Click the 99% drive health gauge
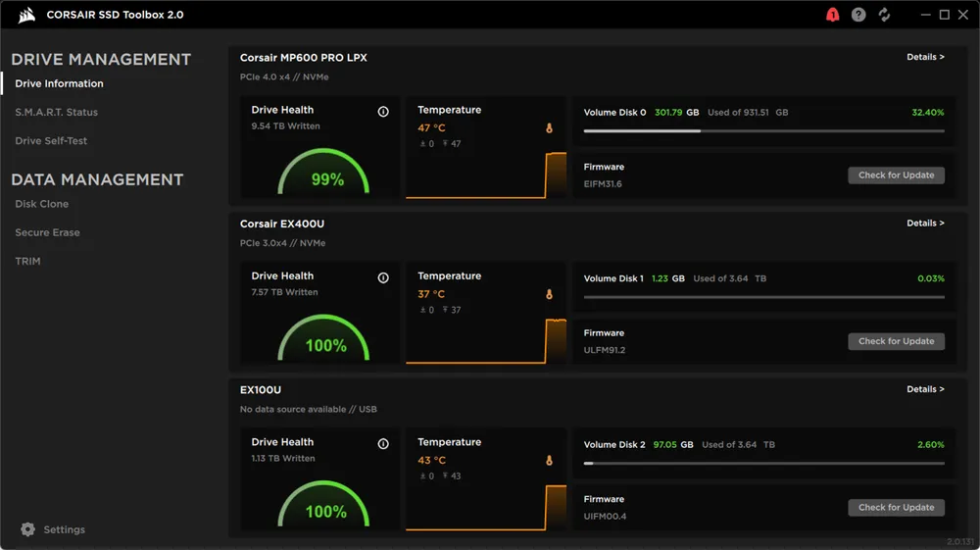 pyautogui.click(x=323, y=172)
